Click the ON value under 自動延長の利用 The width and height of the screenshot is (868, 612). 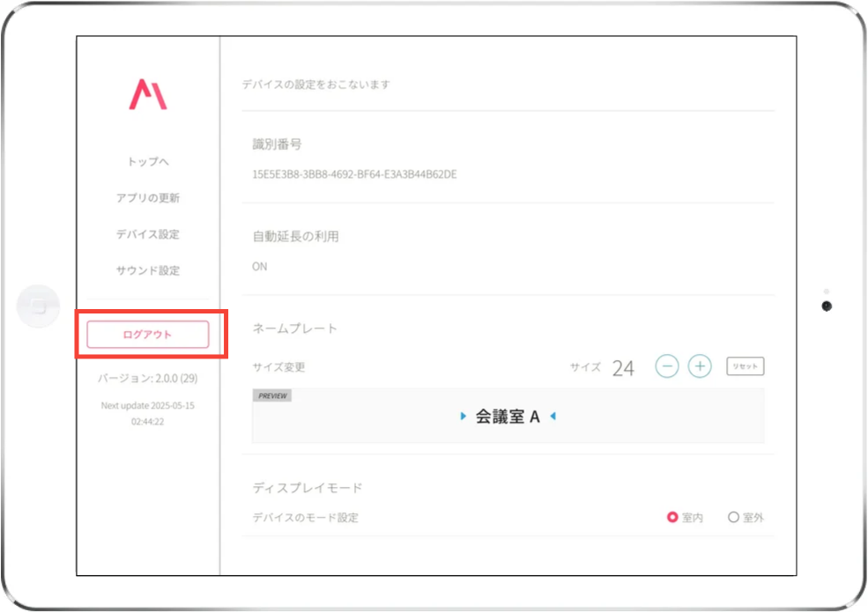click(x=260, y=266)
